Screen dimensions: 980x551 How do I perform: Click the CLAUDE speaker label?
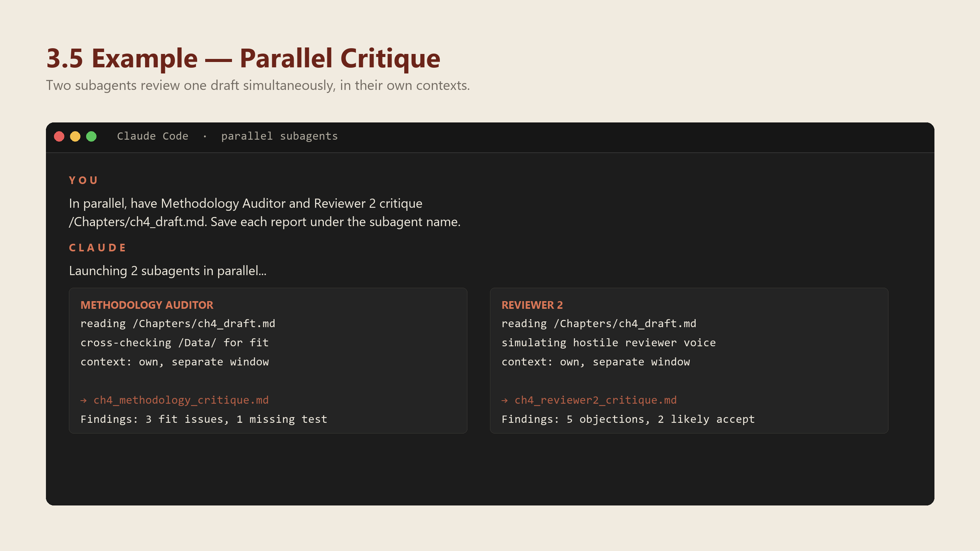[98, 248]
